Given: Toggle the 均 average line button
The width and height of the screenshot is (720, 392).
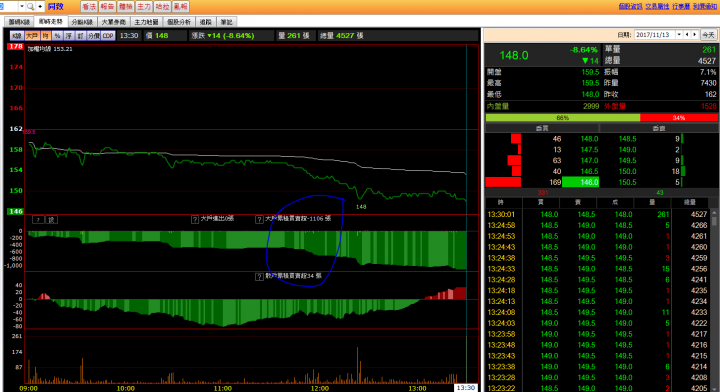Looking at the screenshot, I should pos(45,35).
